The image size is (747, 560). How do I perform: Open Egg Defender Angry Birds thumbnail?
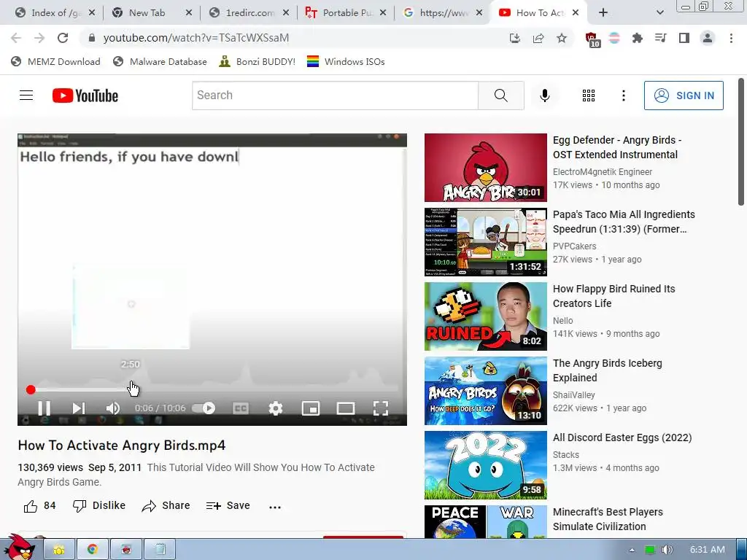(x=485, y=168)
